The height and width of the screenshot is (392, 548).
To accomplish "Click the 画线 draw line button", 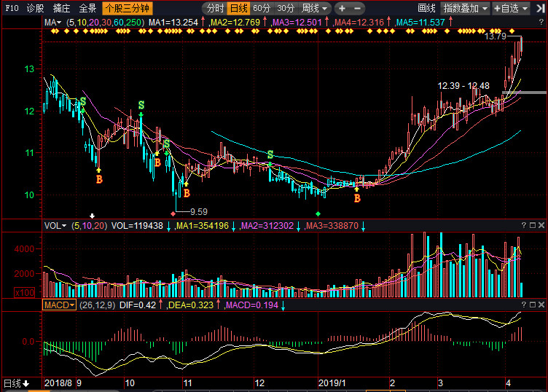I will pos(426,9).
